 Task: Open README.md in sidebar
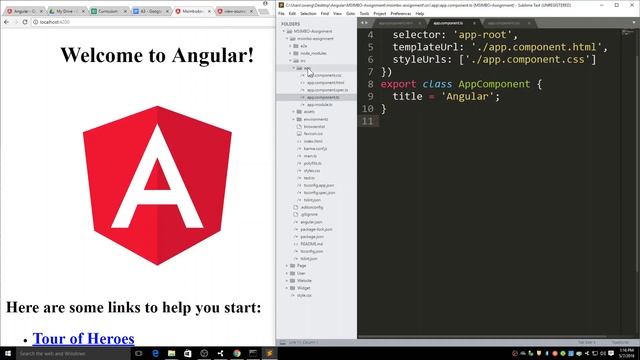coord(311,244)
